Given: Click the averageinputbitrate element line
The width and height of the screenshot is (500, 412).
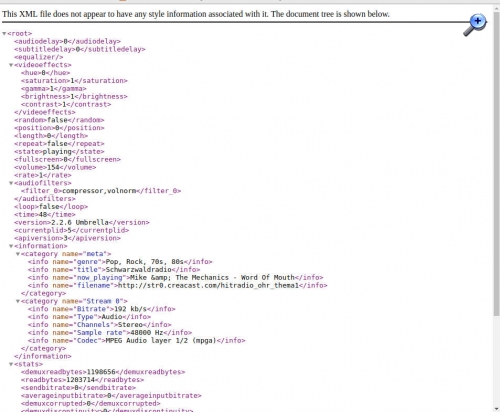Looking at the screenshot, I should coord(111,396).
